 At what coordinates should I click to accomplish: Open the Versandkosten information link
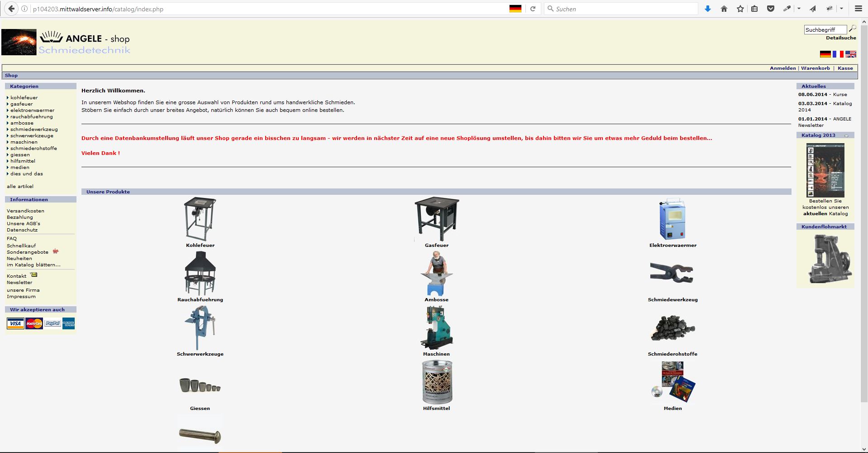(25, 211)
